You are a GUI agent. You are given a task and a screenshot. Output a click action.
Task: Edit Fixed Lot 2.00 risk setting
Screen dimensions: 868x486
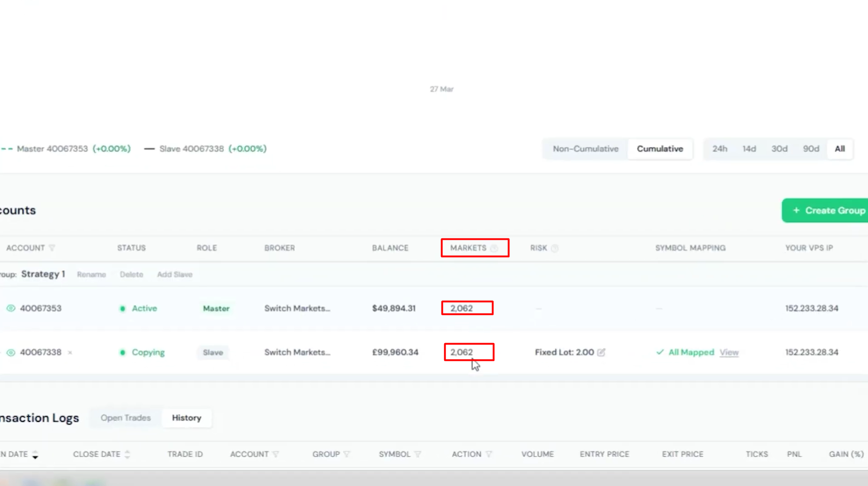(x=601, y=352)
